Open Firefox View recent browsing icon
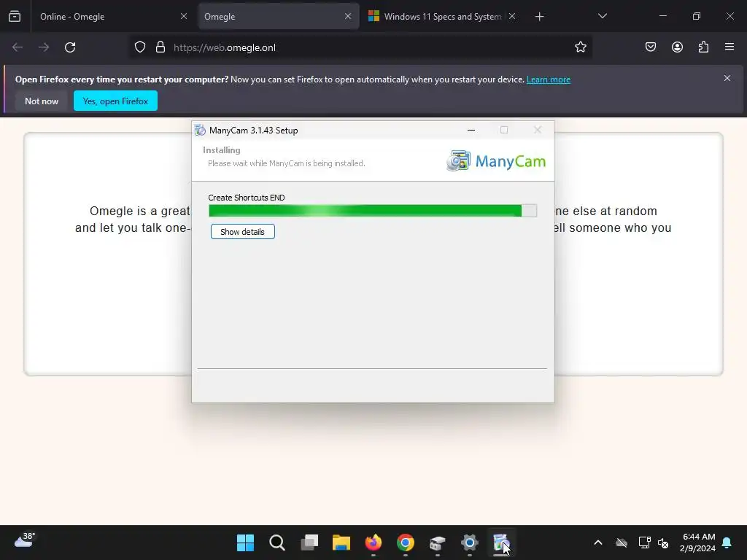This screenshot has height=560, width=747. click(15, 16)
